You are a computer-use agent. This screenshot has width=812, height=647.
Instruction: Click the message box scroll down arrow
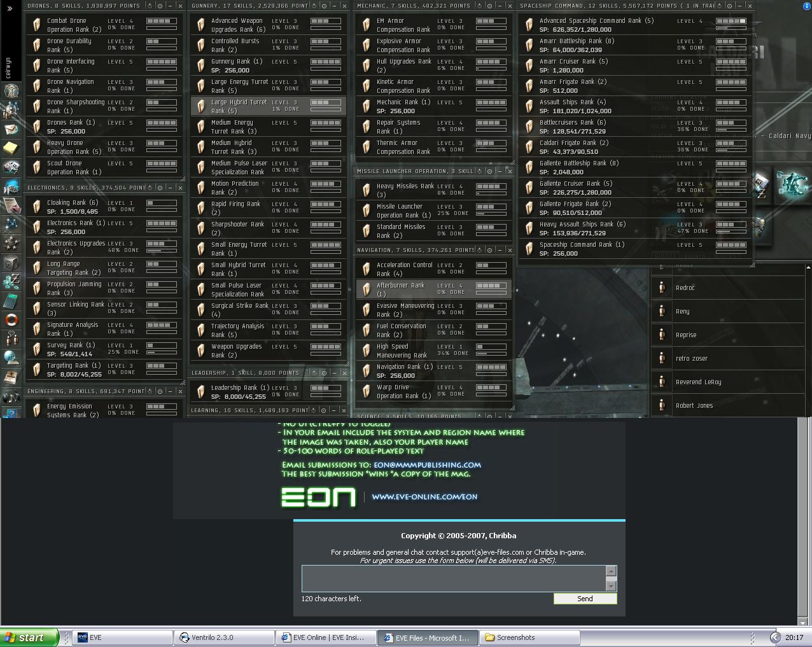click(611, 587)
